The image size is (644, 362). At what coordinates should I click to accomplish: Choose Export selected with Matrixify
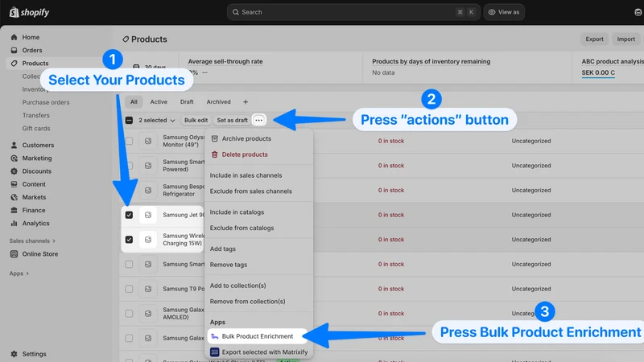tap(258, 352)
